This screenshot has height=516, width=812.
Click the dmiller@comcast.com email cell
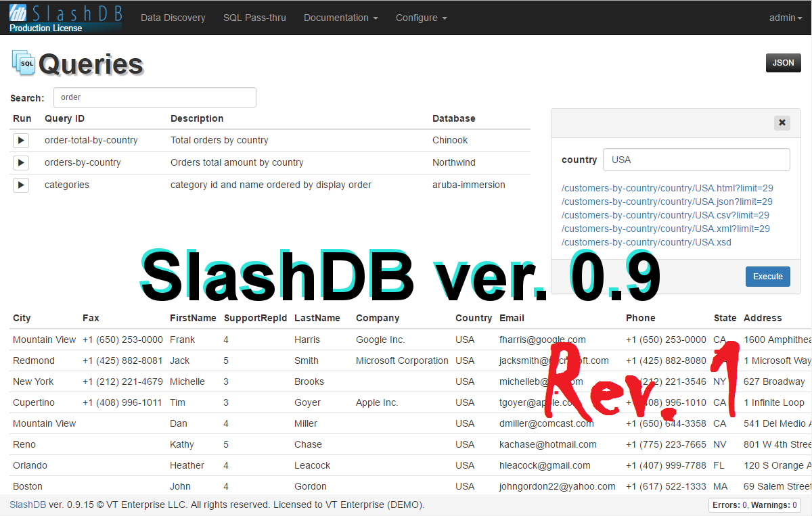(x=547, y=423)
